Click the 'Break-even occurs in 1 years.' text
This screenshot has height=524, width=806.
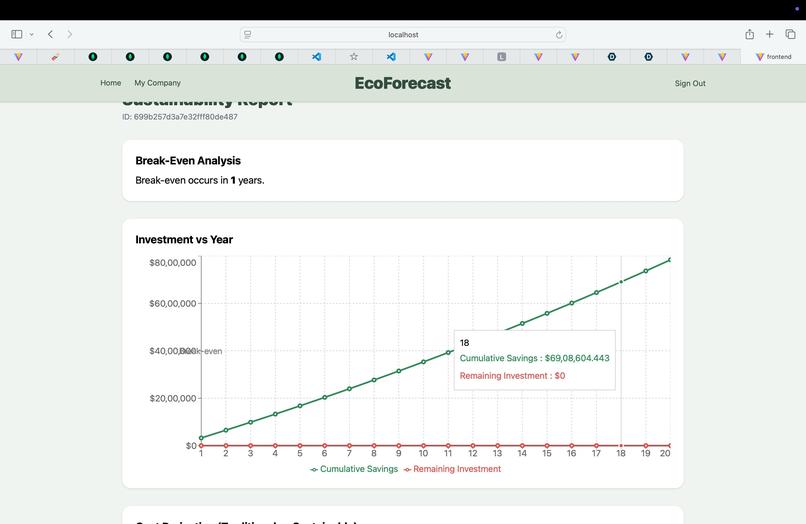tap(200, 180)
